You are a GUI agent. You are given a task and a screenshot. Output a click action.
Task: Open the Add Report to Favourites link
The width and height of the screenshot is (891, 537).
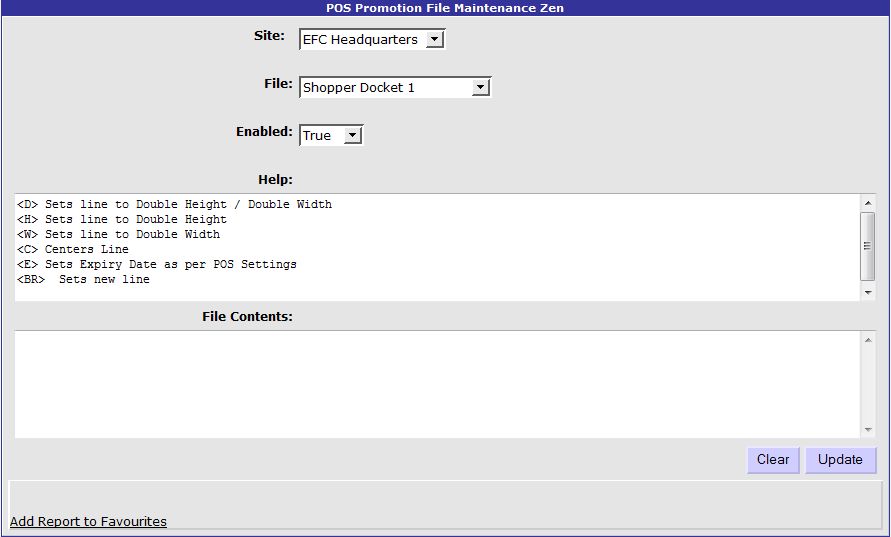pyautogui.click(x=88, y=521)
